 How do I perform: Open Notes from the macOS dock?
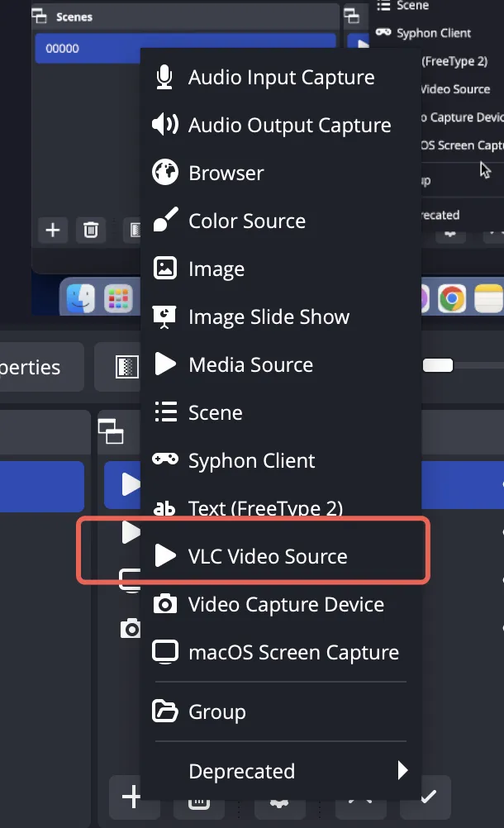(x=488, y=299)
